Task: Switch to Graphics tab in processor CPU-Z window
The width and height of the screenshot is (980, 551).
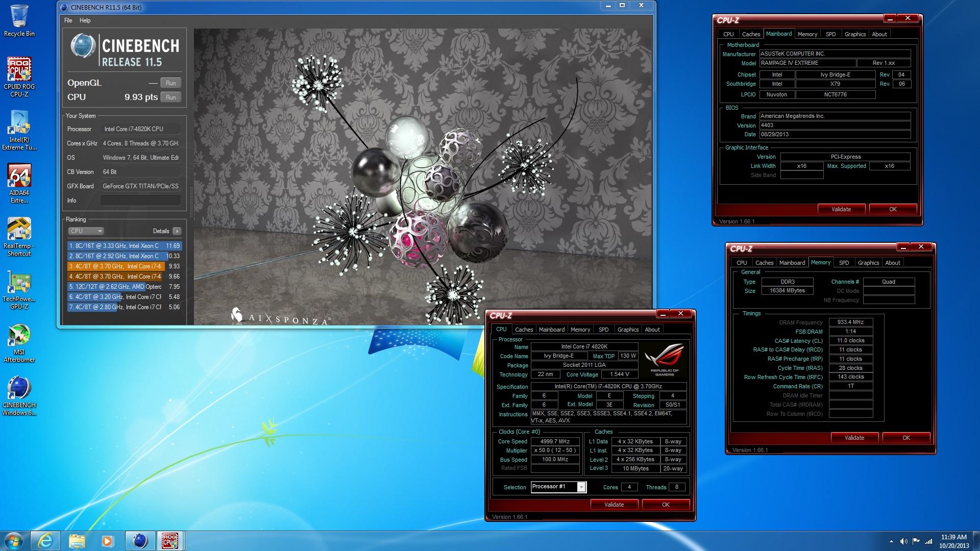Action: click(x=628, y=330)
